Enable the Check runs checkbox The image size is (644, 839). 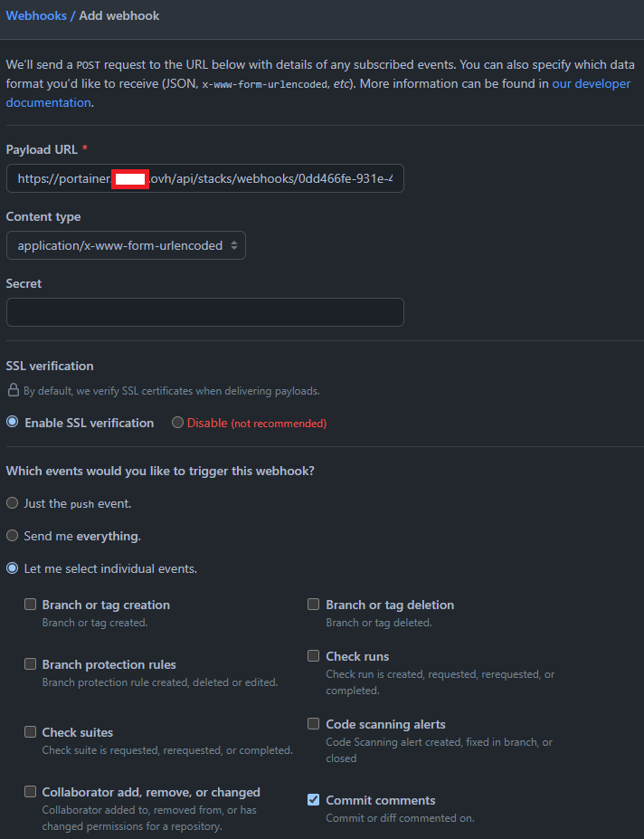[x=314, y=656]
